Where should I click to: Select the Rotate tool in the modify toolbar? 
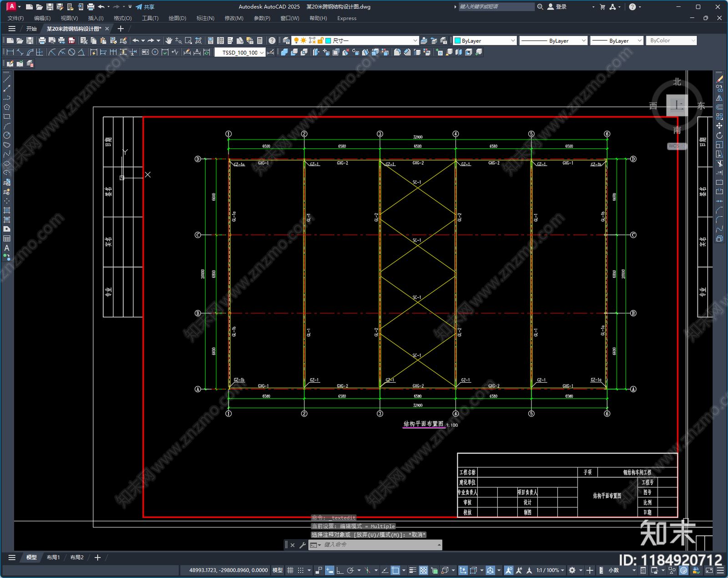[x=719, y=135]
